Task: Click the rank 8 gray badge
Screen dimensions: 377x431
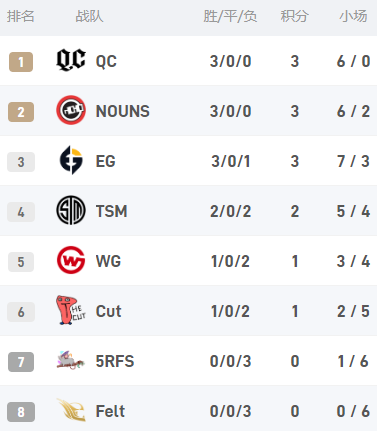Action: (x=21, y=412)
